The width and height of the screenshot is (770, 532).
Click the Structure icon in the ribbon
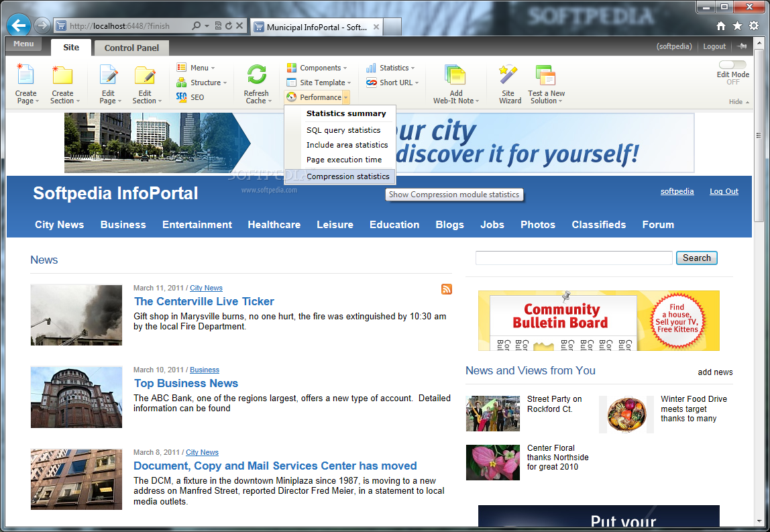tap(182, 83)
